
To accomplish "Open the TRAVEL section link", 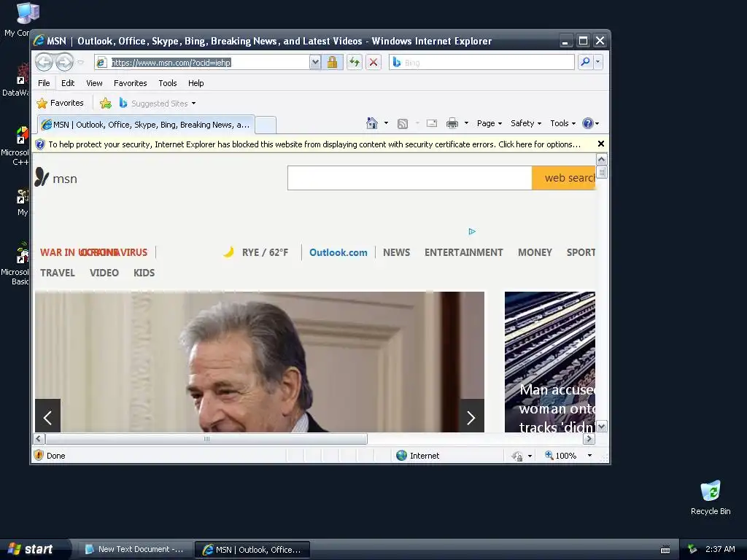I will click(58, 273).
